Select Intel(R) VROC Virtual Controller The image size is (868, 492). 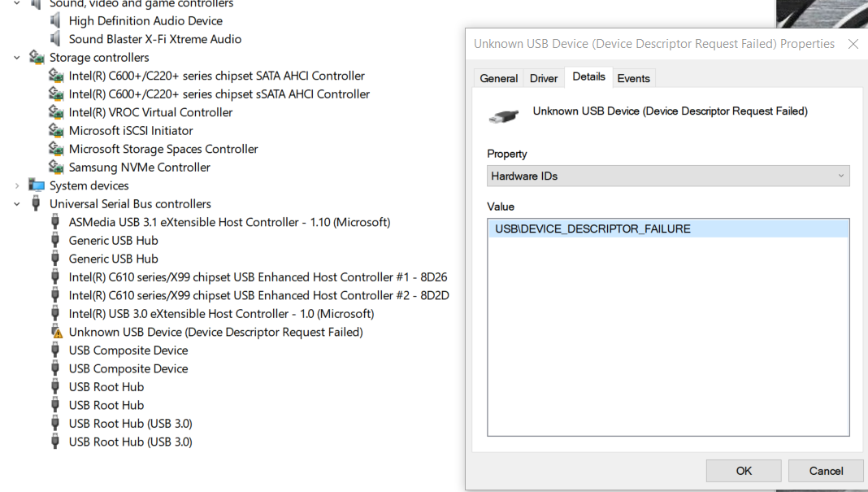pos(150,112)
